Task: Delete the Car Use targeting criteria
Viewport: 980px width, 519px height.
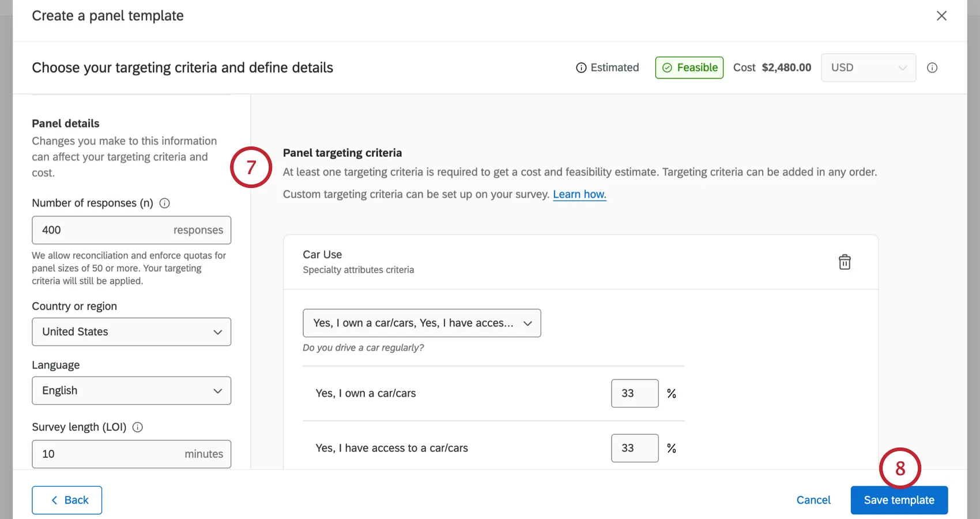Action: click(845, 262)
